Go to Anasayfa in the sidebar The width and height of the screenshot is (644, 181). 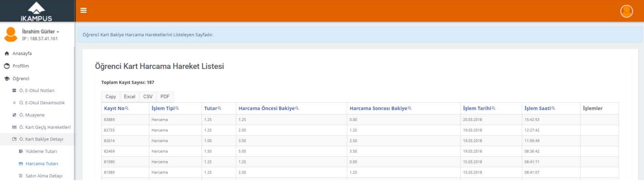(x=22, y=53)
